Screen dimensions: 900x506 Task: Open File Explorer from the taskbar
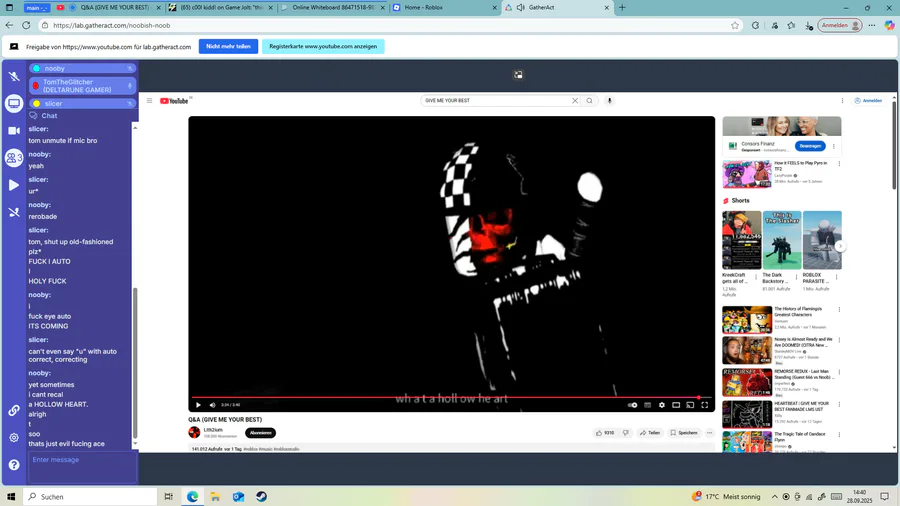click(x=215, y=496)
